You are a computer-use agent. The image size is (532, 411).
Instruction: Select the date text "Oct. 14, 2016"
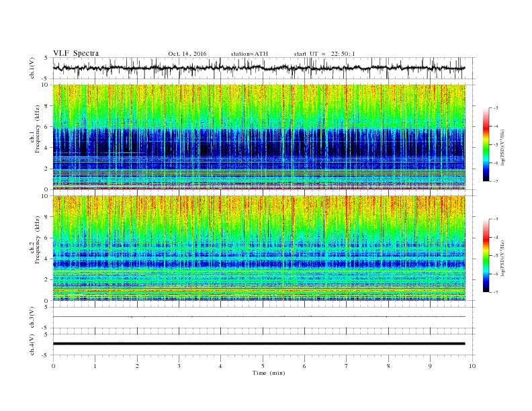[187, 54]
